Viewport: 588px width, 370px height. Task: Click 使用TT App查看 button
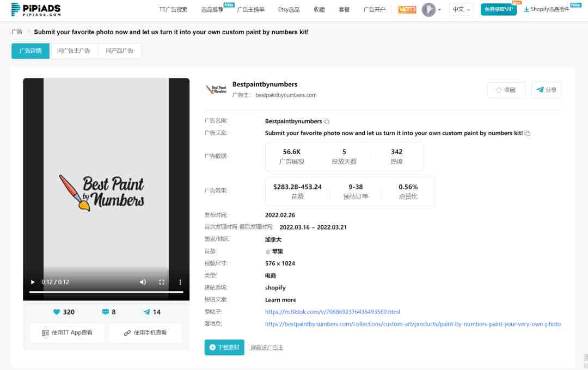pyautogui.click(x=67, y=332)
